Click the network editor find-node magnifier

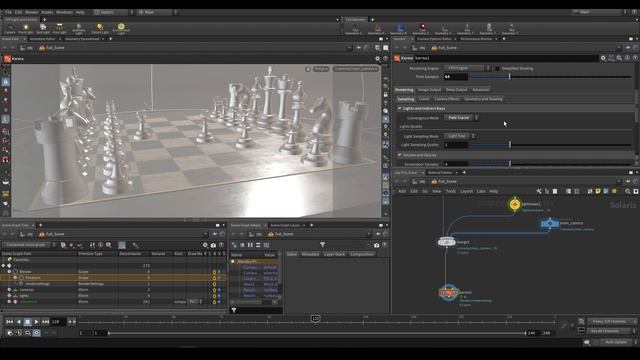pos(628,191)
